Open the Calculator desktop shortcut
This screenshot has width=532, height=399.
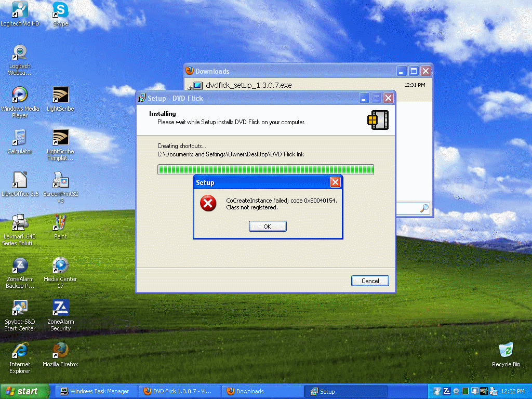coord(20,142)
